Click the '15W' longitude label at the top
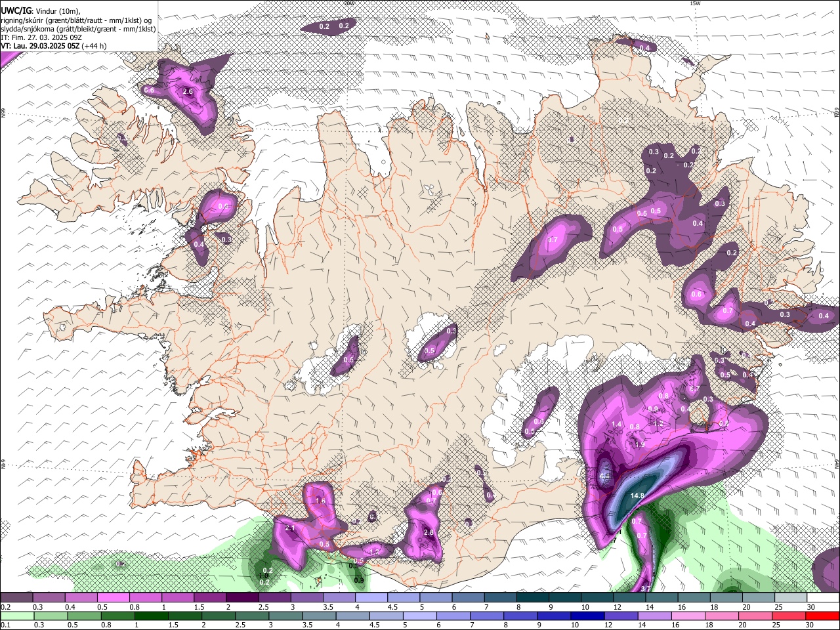 click(x=695, y=3)
